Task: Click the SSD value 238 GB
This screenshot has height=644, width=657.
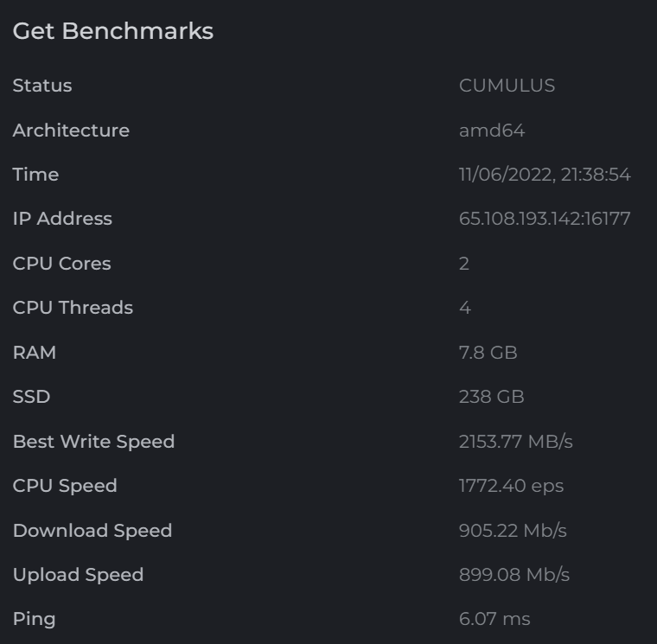Action: [x=492, y=397]
